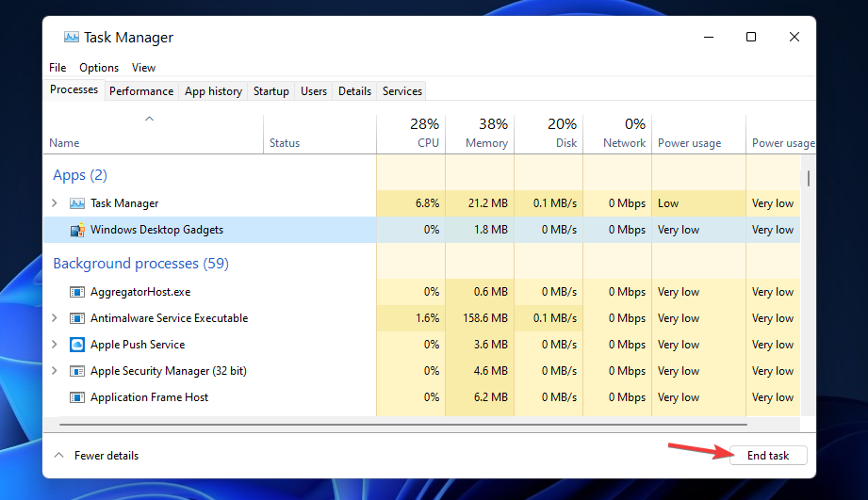Click the 6.8% CPU cell
The image size is (868, 500).
[x=411, y=203]
